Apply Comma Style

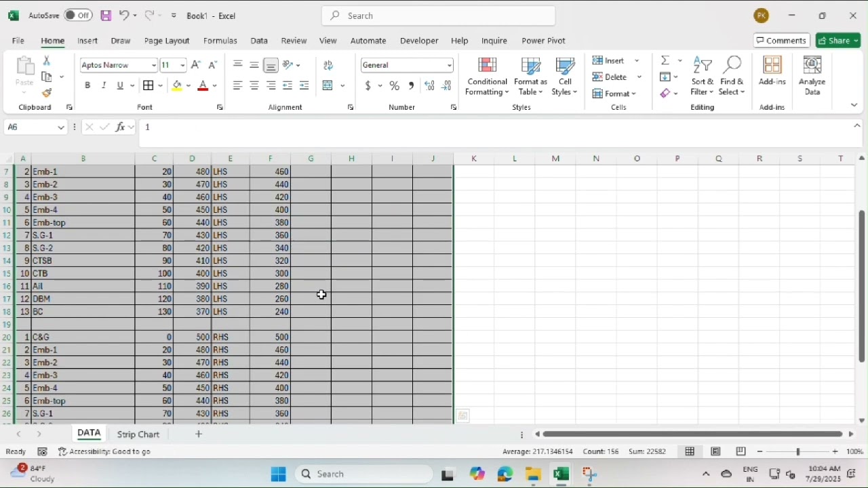pyautogui.click(x=412, y=85)
